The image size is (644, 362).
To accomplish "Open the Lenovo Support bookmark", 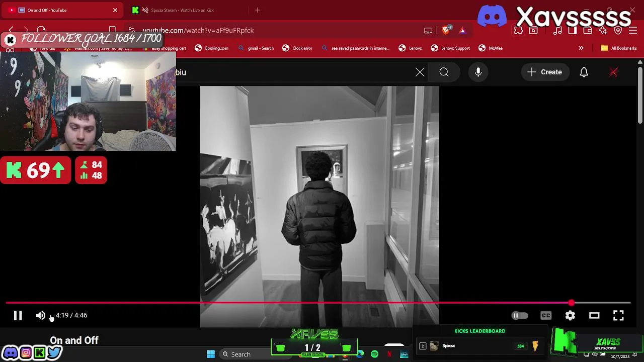I will click(x=450, y=48).
